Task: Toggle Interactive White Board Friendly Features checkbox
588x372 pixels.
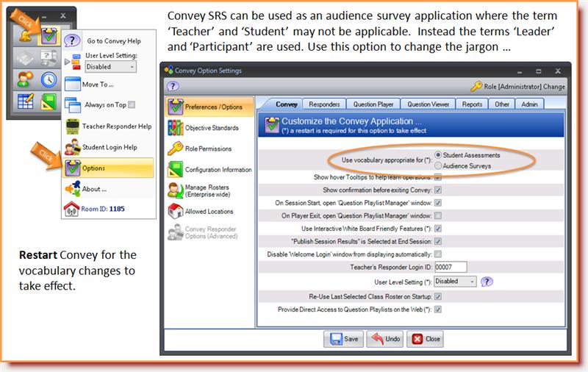Action: coord(437,229)
